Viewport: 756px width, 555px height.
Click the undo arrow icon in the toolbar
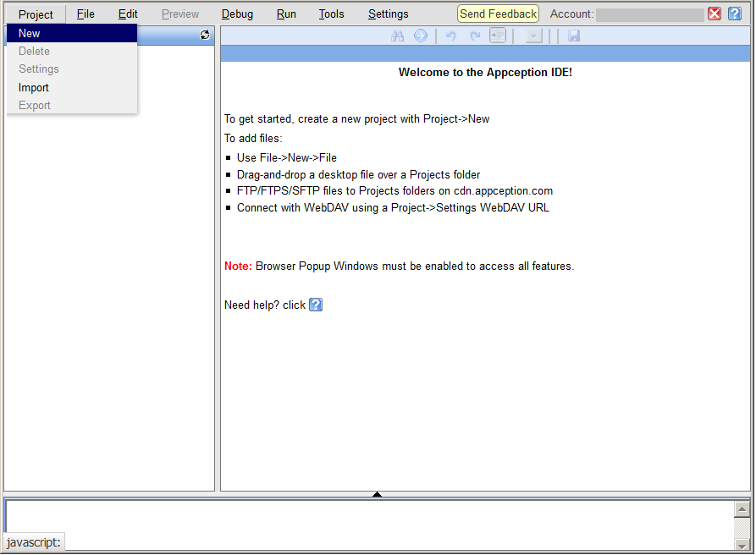coord(450,36)
